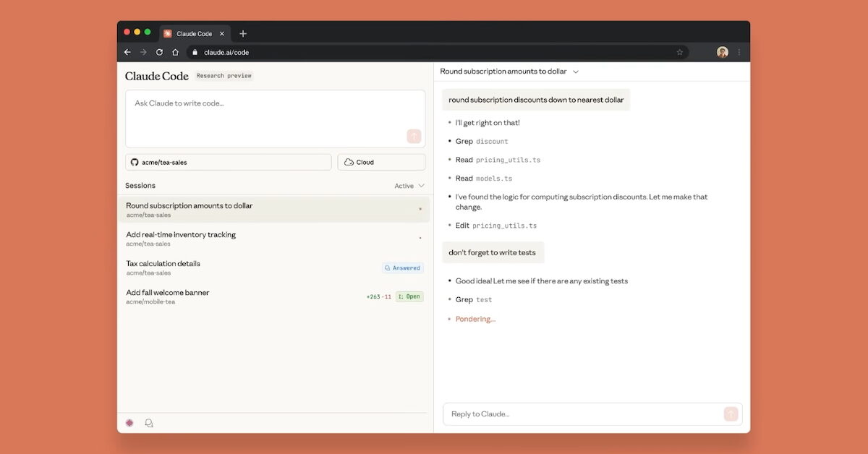868x454 pixels.
Task: Close the Claude Code browser tab
Action: 222,33
